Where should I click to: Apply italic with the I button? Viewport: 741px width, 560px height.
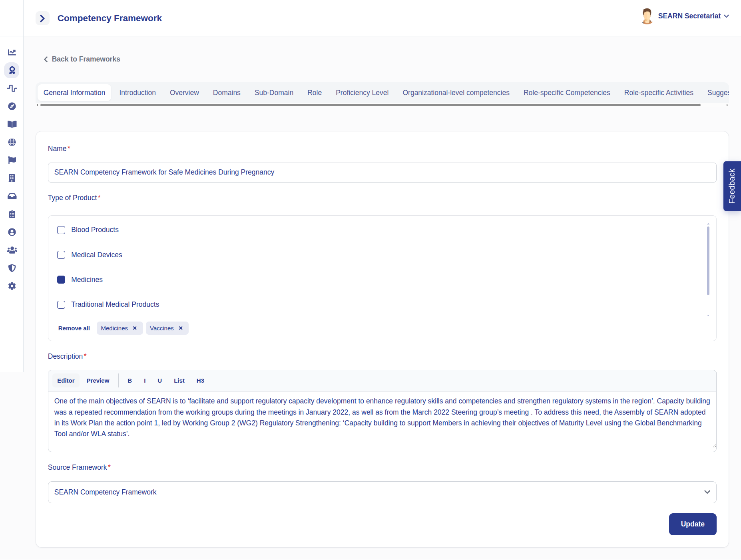tap(145, 381)
